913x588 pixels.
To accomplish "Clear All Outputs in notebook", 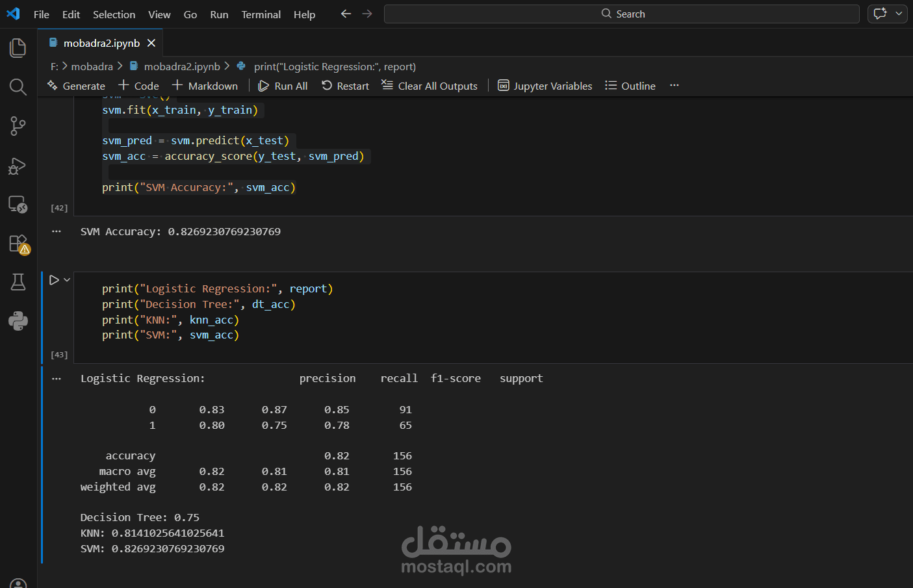I will pyautogui.click(x=430, y=86).
